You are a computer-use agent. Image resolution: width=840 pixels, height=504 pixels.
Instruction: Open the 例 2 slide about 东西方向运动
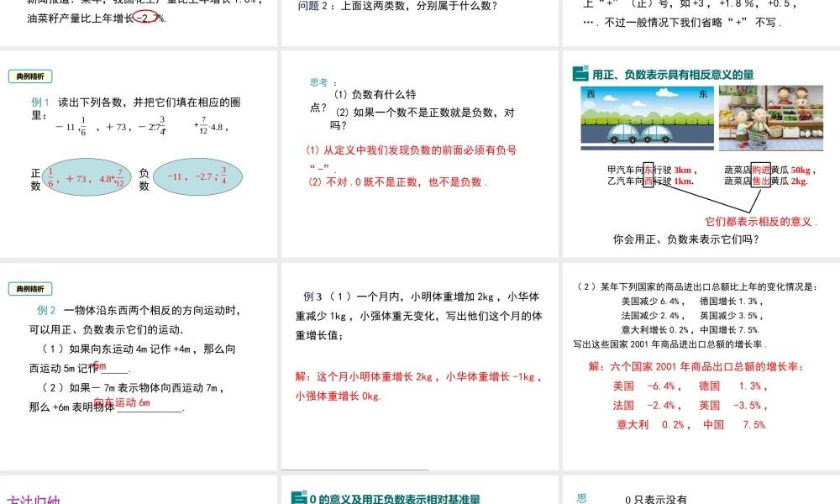click(139, 366)
